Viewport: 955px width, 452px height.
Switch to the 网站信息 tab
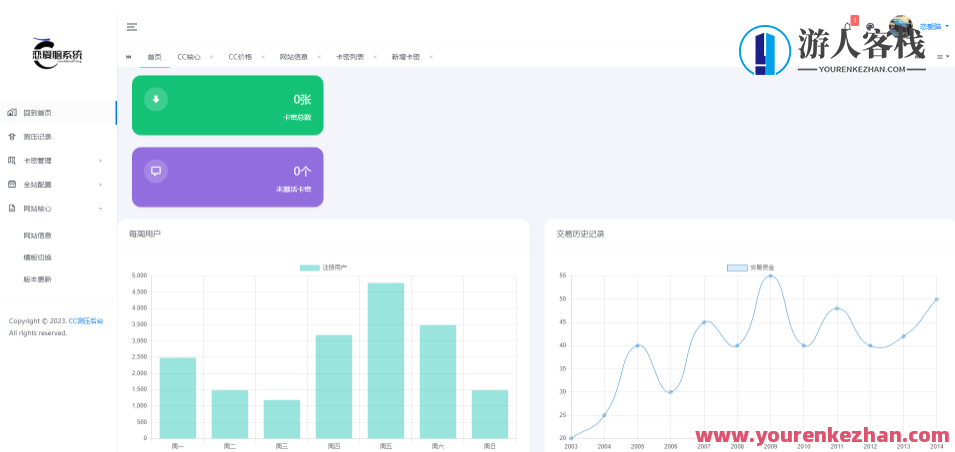click(x=294, y=57)
